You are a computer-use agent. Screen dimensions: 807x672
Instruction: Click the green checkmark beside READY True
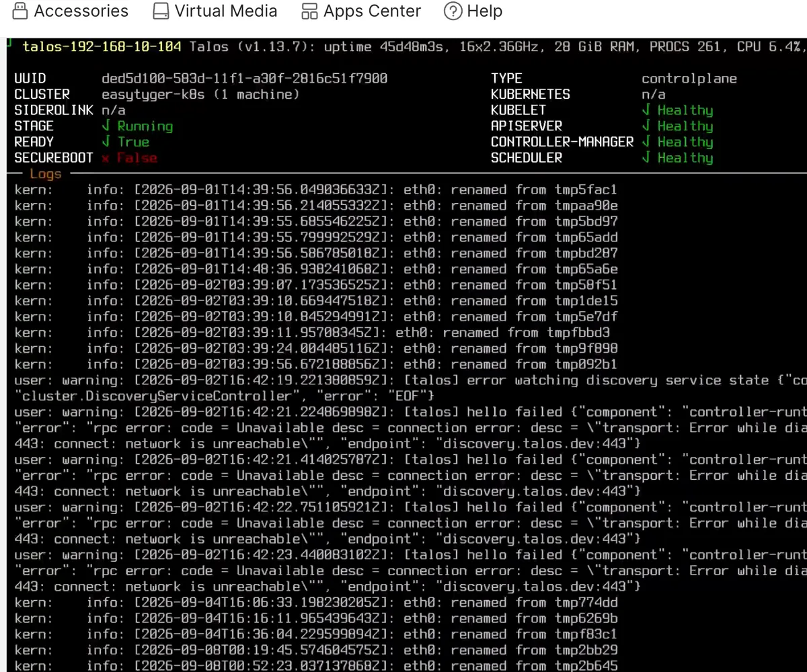pos(106,142)
